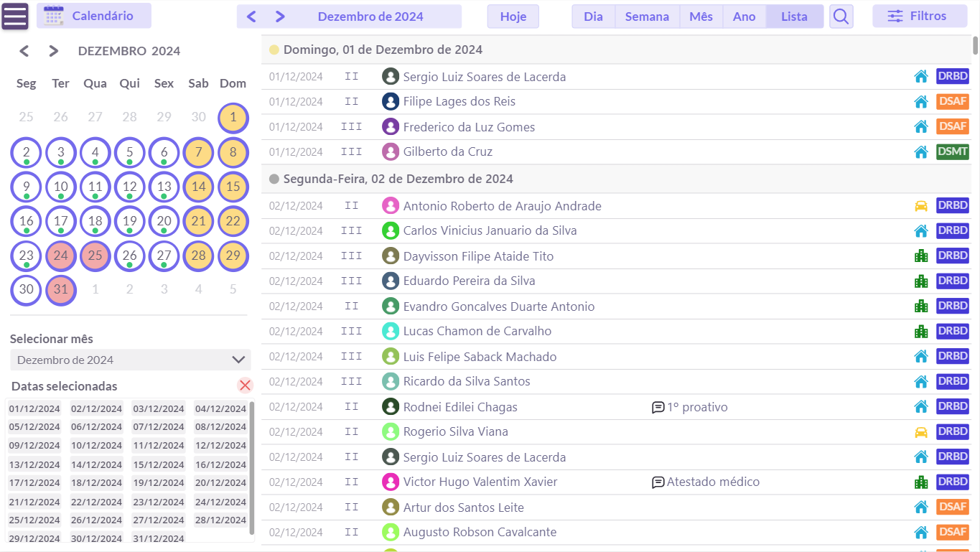Switch to Ano view
This screenshot has height=552, width=980.
745,17
